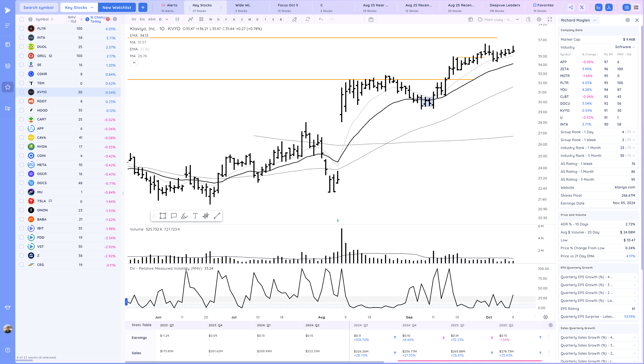Click the Search symbol field

point(38,7)
